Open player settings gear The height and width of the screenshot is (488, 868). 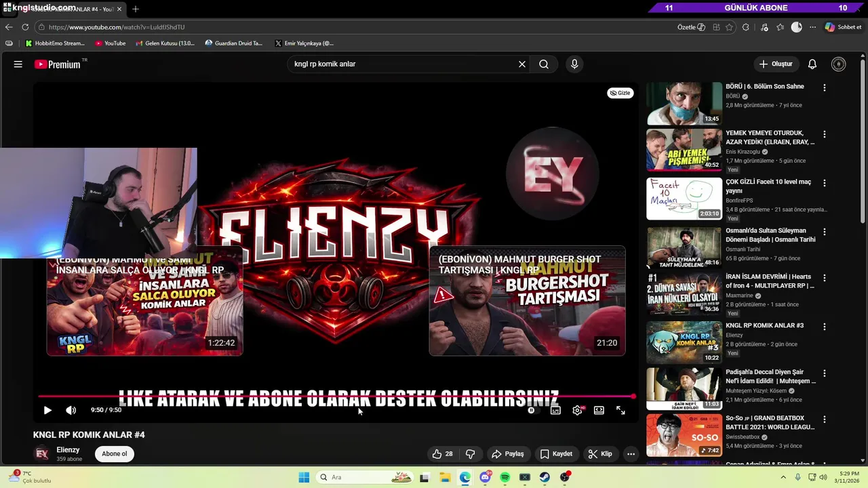click(x=577, y=410)
